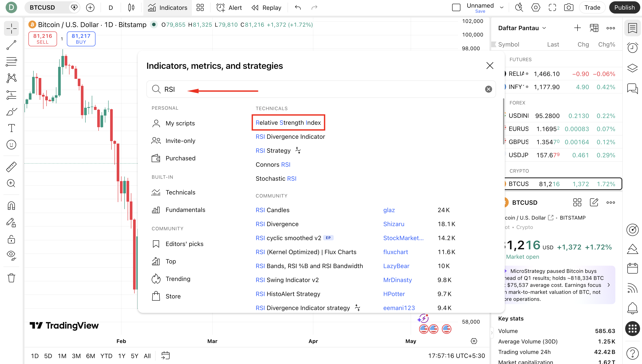Viewport: 642px width, 364px height.
Task: Toggle the watchlist panel icon
Action: (633, 28)
